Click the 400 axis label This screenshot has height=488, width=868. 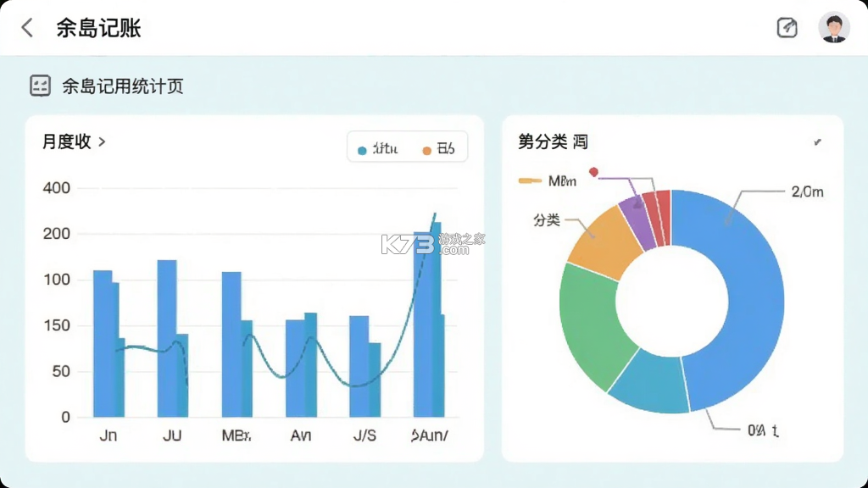(x=57, y=188)
